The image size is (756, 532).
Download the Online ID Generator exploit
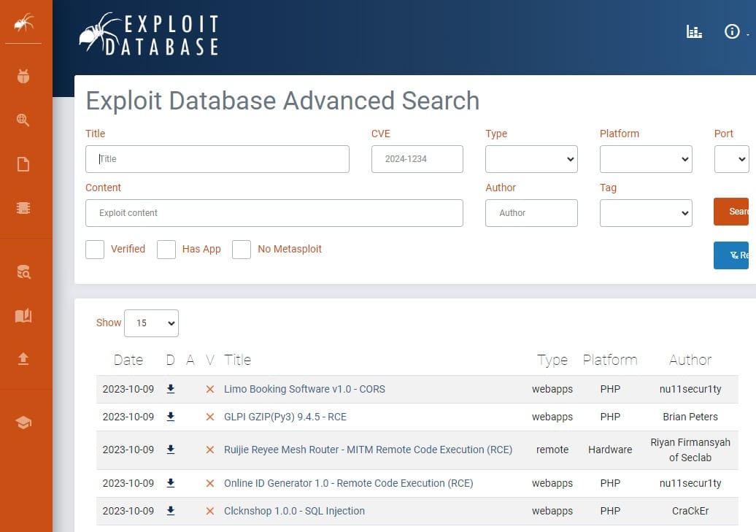pyautogui.click(x=171, y=483)
